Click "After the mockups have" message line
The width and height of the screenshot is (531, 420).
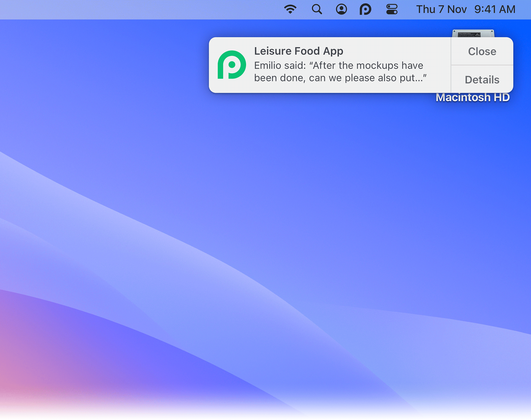point(368,66)
